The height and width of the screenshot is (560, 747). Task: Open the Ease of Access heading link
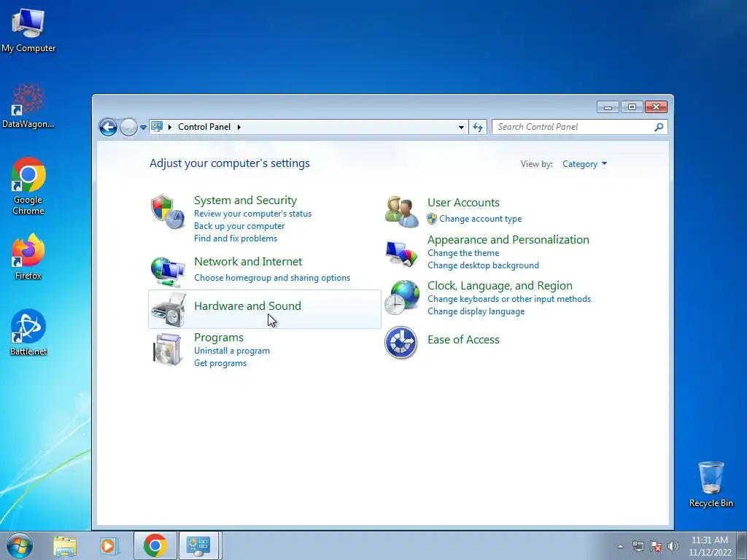point(463,340)
